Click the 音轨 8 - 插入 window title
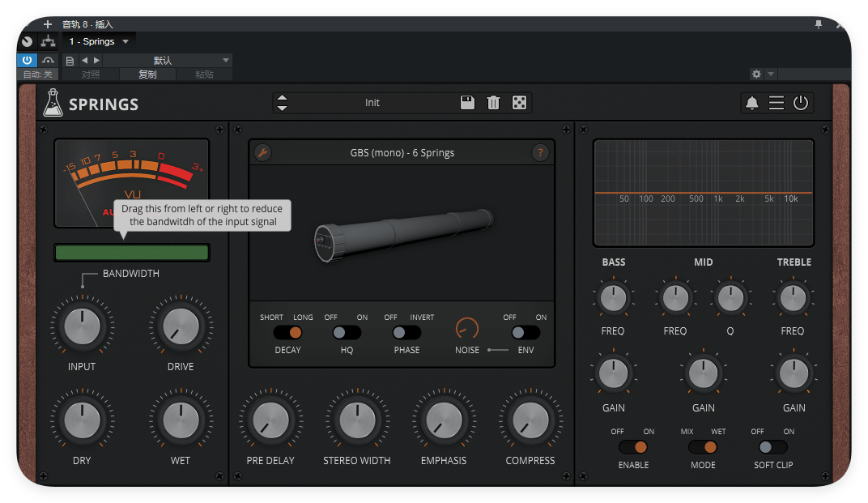 (x=87, y=24)
